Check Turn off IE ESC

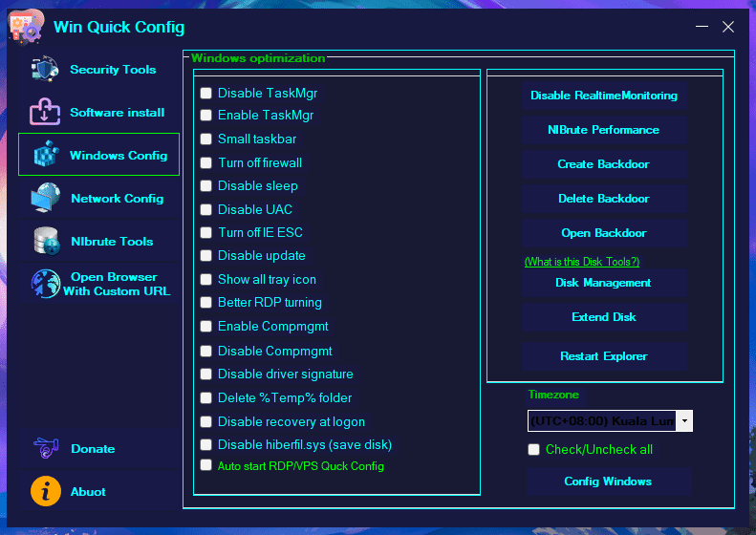(x=205, y=233)
